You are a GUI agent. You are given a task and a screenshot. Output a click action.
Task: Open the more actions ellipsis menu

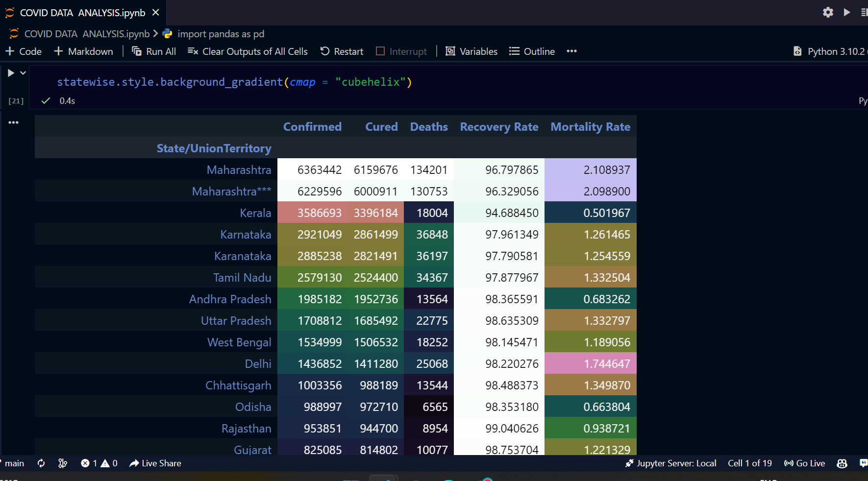pyautogui.click(x=571, y=51)
